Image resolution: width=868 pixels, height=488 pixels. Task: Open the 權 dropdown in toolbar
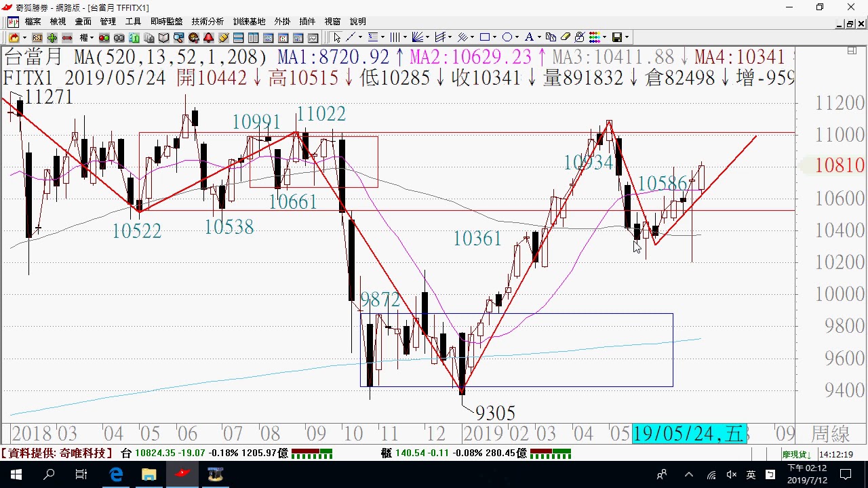86,37
